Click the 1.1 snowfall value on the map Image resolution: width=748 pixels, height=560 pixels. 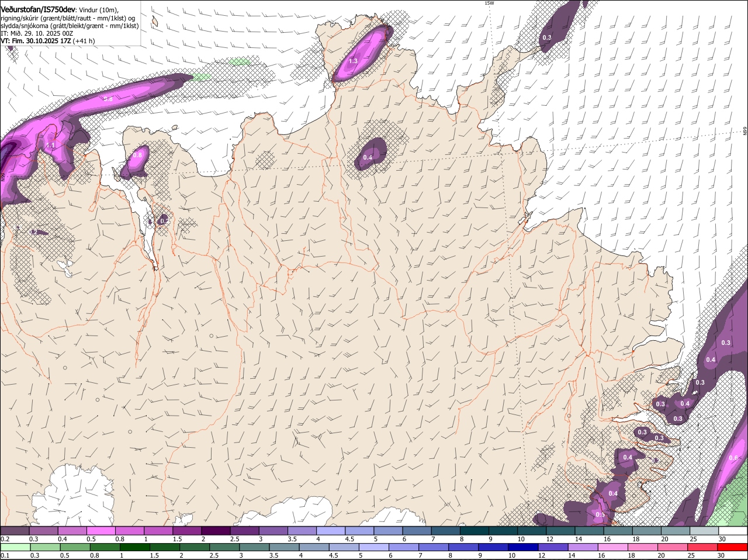coord(50,145)
